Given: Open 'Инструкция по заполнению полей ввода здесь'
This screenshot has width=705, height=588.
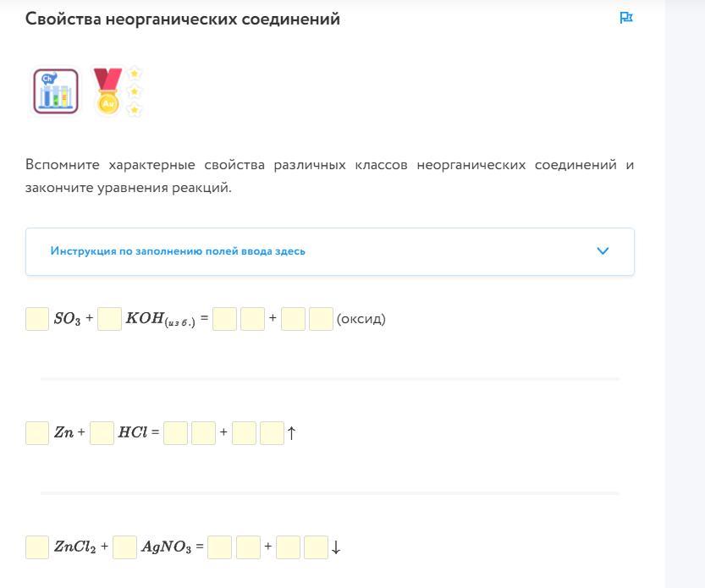Looking at the screenshot, I should coord(178,251).
